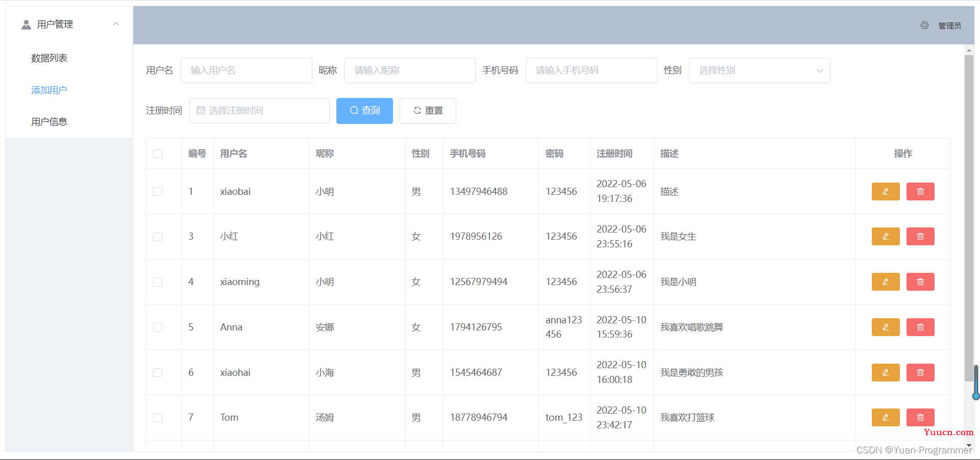
Task: Edit user Anna's record
Action: coord(886,327)
